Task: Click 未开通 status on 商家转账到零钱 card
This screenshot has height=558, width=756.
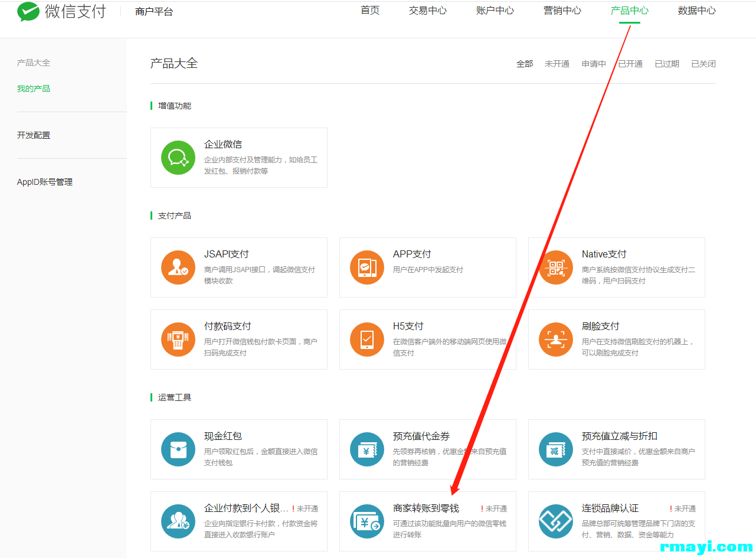Action: click(496, 508)
